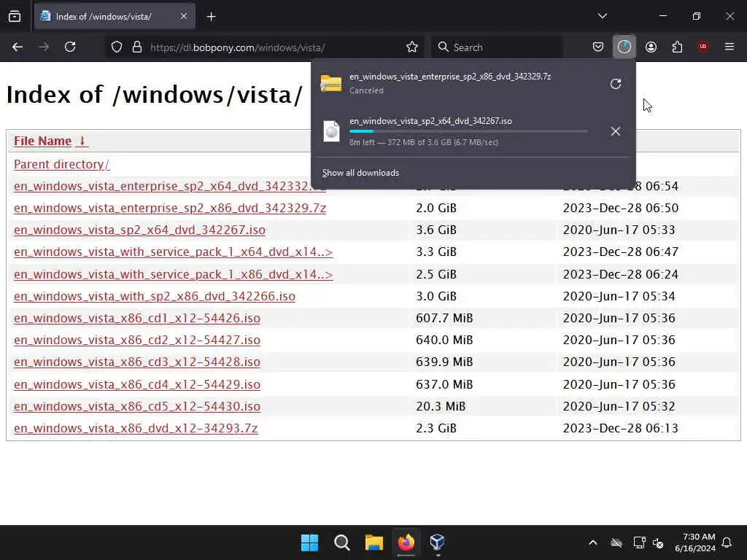Viewport: 747px width, 560px height.
Task: Download en_windows_vista_sp2_x64_dvd_342267.iso
Action: point(139,230)
